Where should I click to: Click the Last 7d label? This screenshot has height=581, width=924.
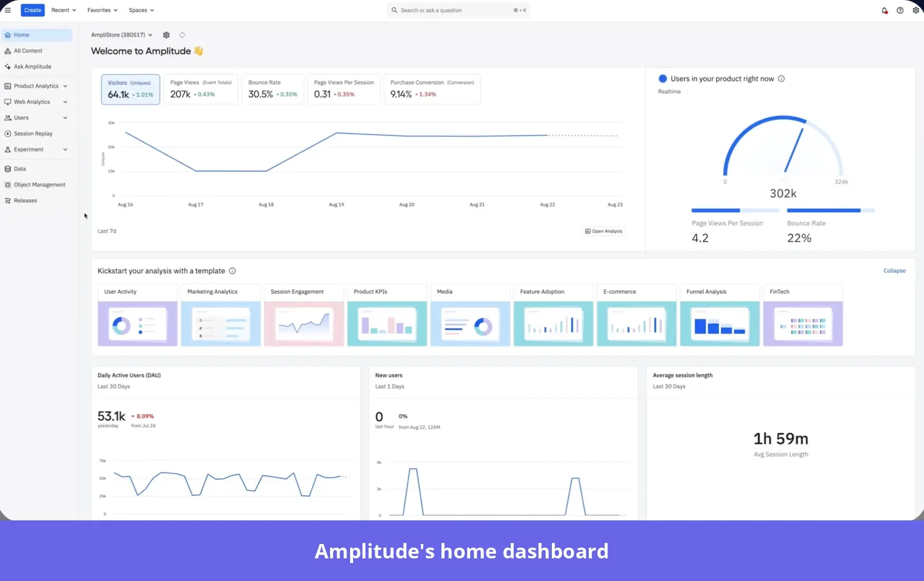point(107,231)
